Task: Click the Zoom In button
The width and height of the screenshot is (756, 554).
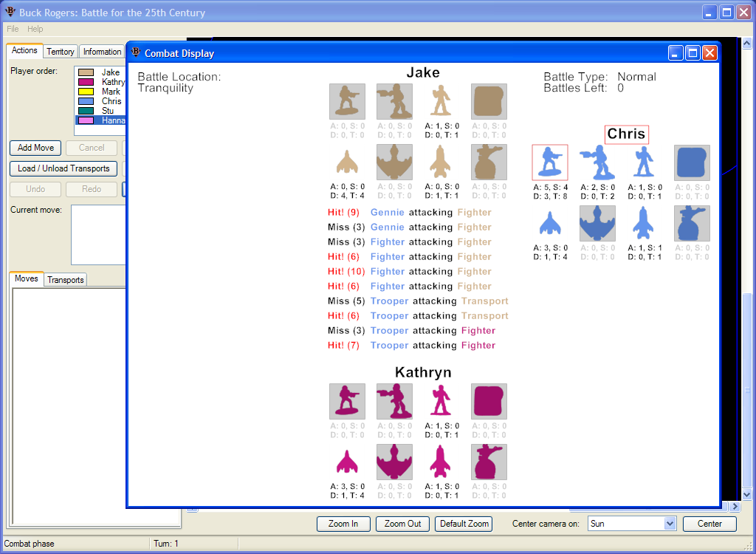Action: click(343, 524)
